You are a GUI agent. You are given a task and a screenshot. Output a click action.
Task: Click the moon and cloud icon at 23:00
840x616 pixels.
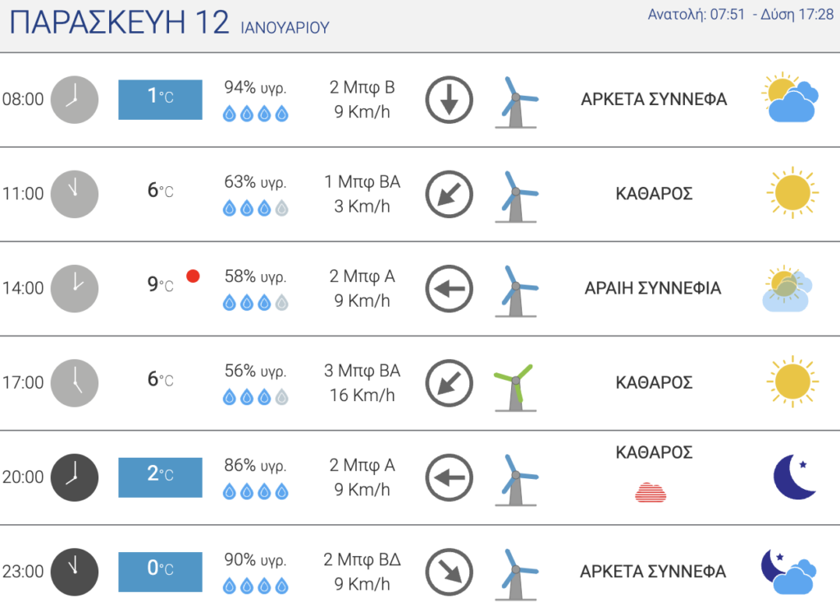click(788, 572)
